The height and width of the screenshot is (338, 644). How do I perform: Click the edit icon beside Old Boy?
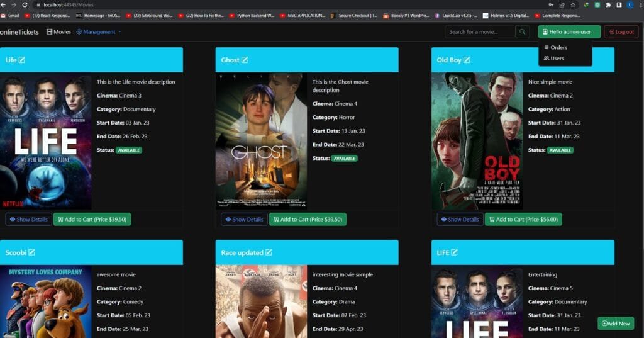click(x=467, y=60)
